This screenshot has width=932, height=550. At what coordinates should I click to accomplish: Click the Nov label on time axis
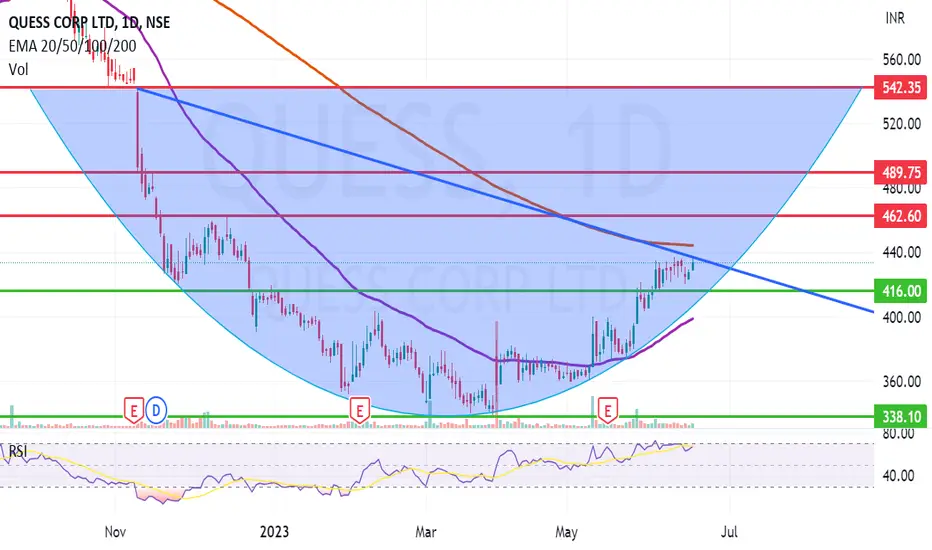tap(115, 532)
